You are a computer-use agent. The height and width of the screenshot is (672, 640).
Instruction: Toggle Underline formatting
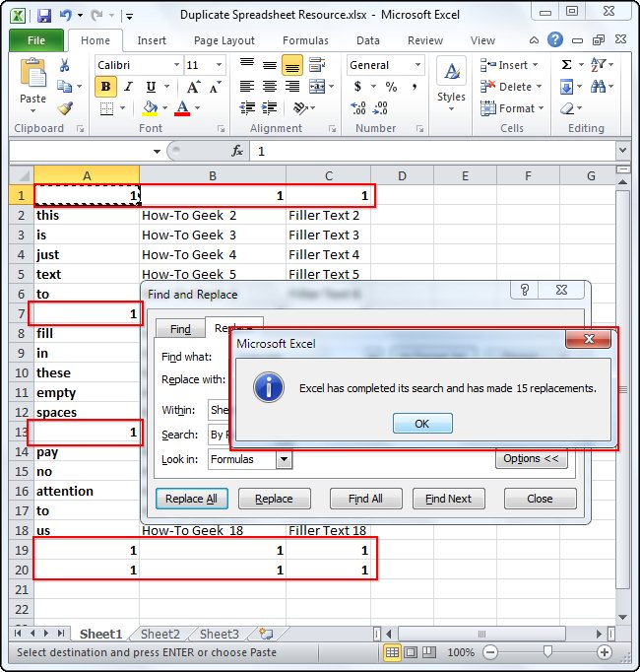(151, 87)
